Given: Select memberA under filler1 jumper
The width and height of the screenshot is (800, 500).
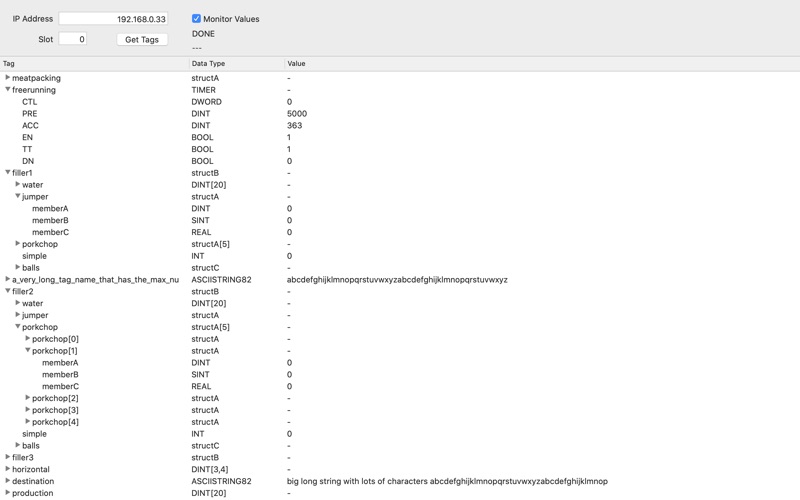Looking at the screenshot, I should [x=400, y=208].
